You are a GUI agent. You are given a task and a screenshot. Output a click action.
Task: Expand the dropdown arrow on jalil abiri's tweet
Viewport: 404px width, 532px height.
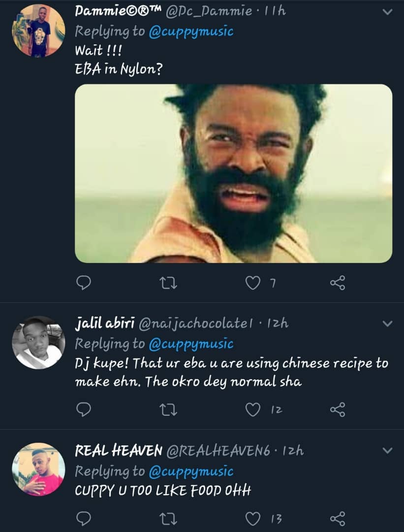tap(388, 324)
